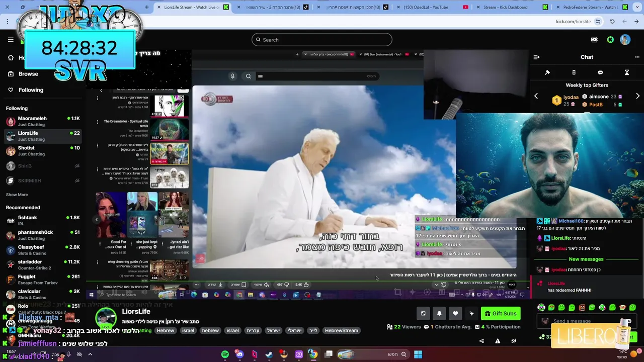Open the Kick hamburger menu
Image resolution: width=644 pixels, height=362 pixels.
[x=11, y=40]
